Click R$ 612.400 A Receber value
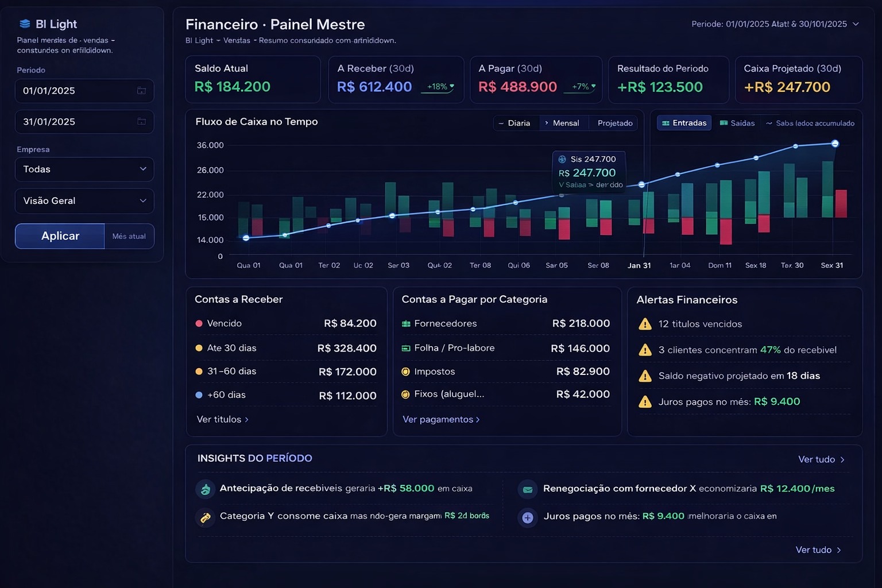The image size is (882, 588). click(x=374, y=87)
